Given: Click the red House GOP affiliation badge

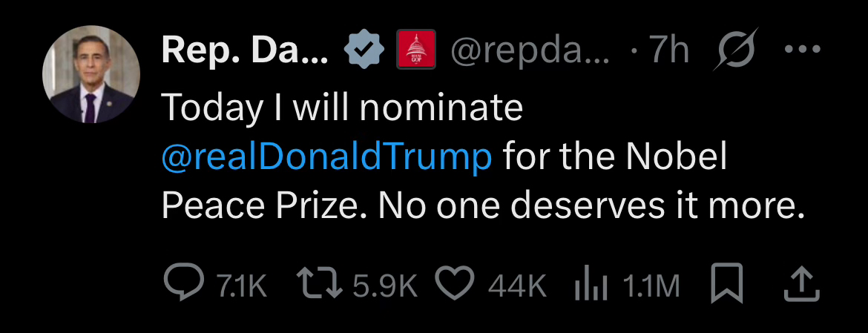Looking at the screenshot, I should pyautogui.click(x=415, y=51).
